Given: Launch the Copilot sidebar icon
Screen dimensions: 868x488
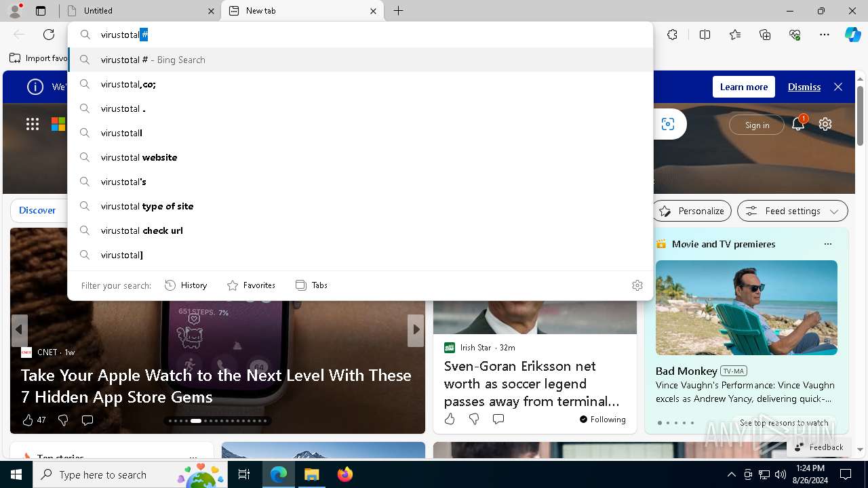Looking at the screenshot, I should [852, 35].
